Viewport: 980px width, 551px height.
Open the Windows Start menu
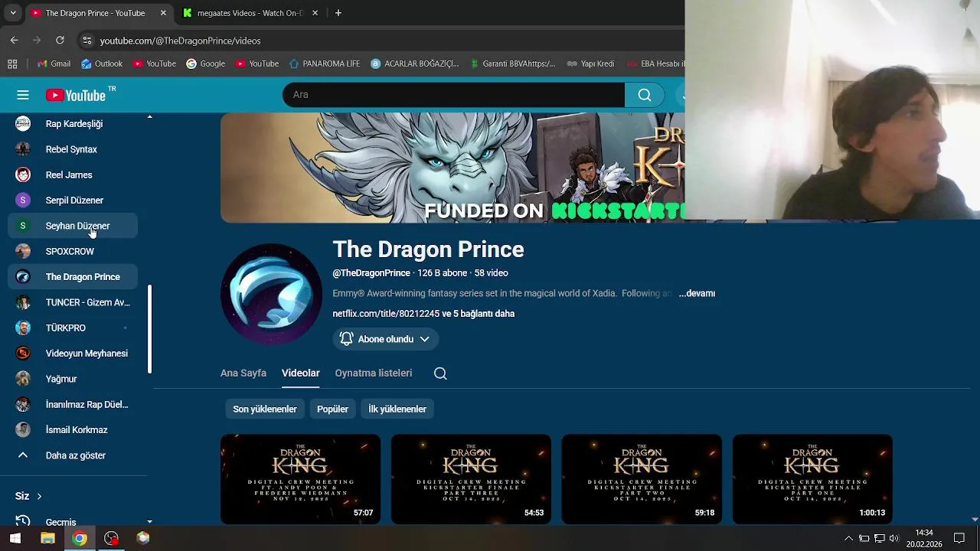tap(15, 538)
